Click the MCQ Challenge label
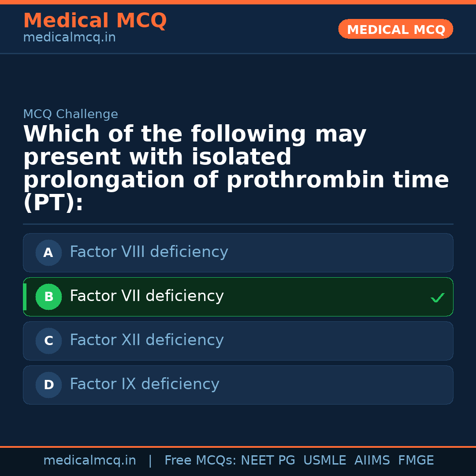The width and height of the screenshot is (476, 476). tap(71, 115)
